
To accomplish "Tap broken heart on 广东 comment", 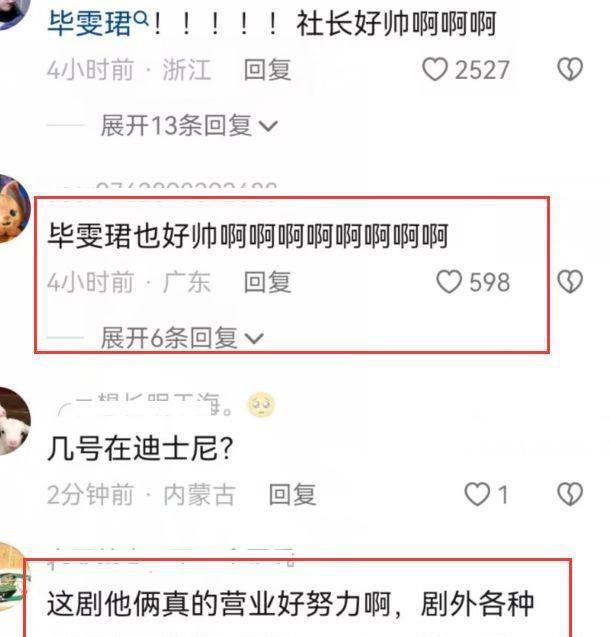I will 570,282.
